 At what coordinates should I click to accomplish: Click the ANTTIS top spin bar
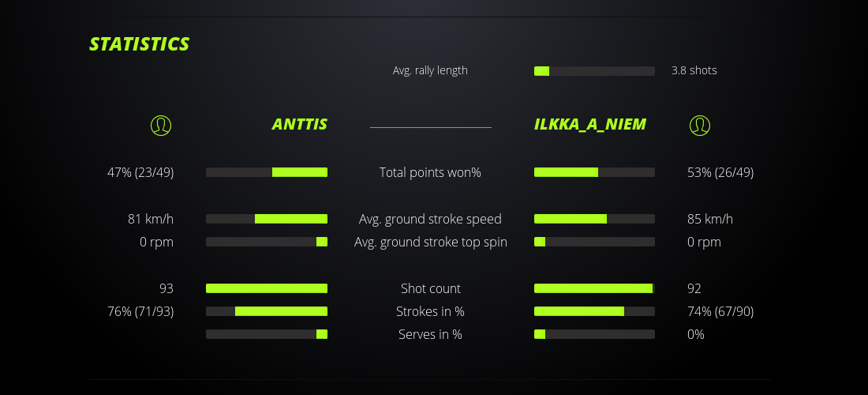click(267, 242)
